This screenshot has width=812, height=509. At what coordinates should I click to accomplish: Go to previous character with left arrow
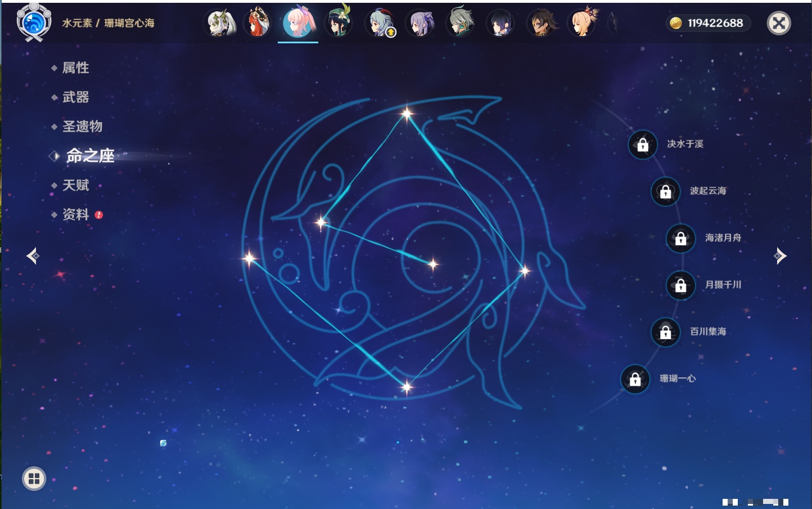[x=33, y=256]
